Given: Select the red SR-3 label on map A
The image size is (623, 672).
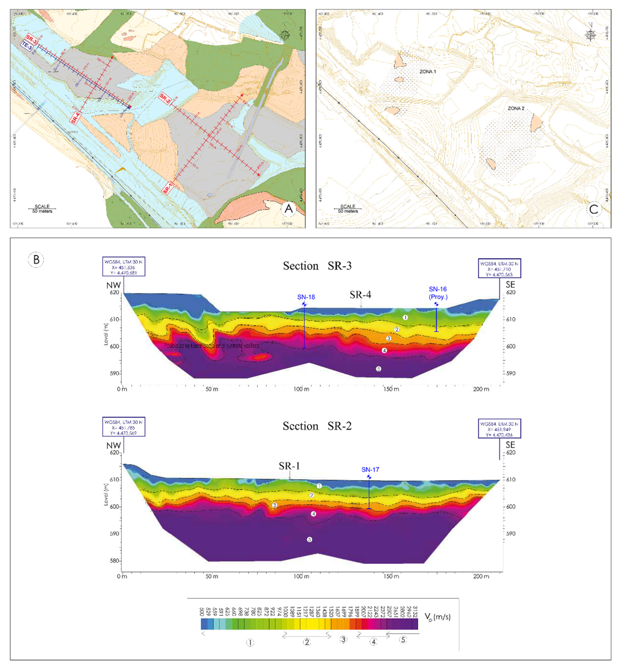Looking at the screenshot, I should 31,39.
